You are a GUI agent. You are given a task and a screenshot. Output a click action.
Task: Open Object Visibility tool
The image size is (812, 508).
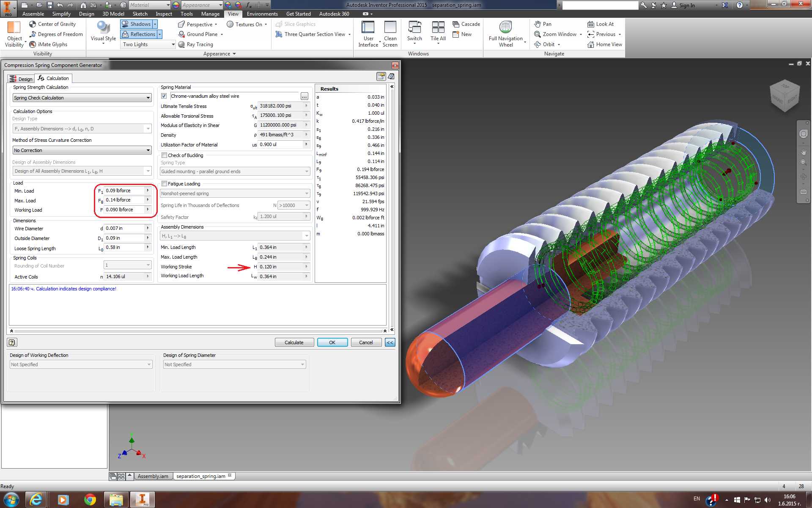coord(14,34)
